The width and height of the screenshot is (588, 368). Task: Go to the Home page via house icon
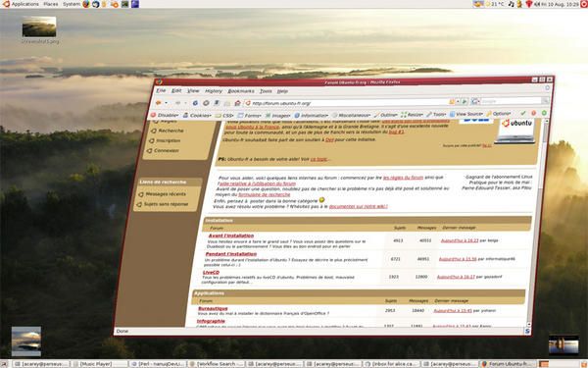(237, 103)
